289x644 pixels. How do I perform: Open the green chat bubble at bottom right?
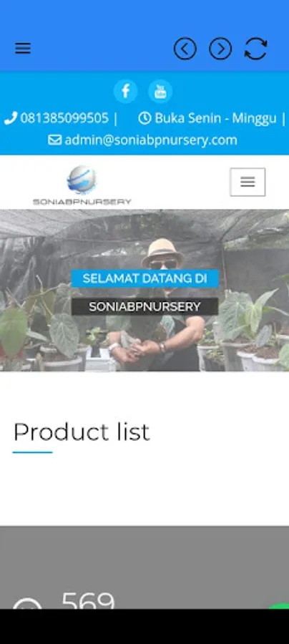click(x=281, y=606)
